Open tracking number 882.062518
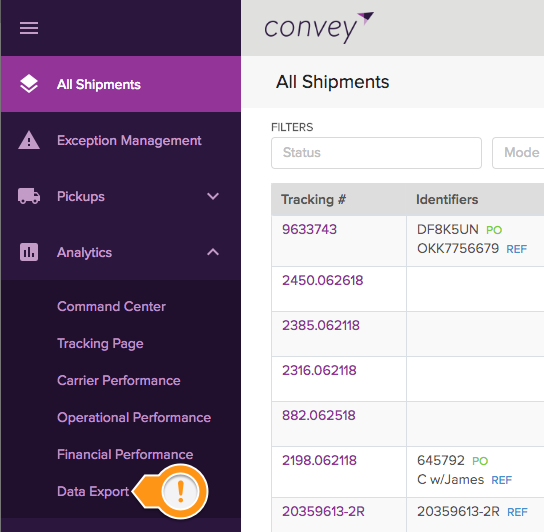Image resolution: width=544 pixels, height=532 pixels. coord(318,415)
